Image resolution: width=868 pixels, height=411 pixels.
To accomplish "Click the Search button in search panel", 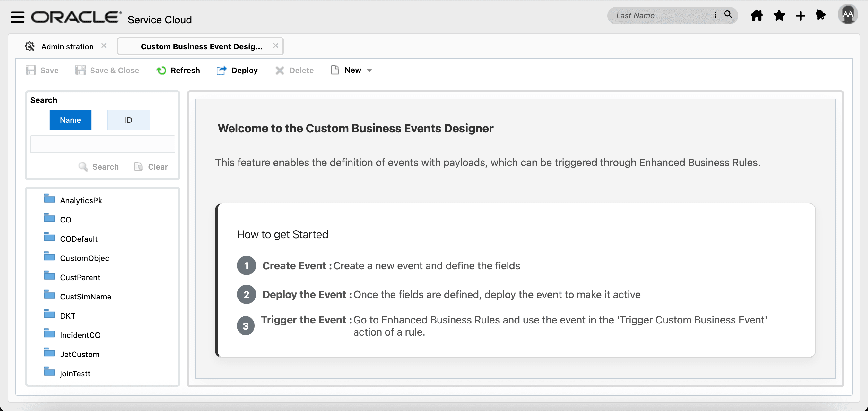I will [99, 167].
